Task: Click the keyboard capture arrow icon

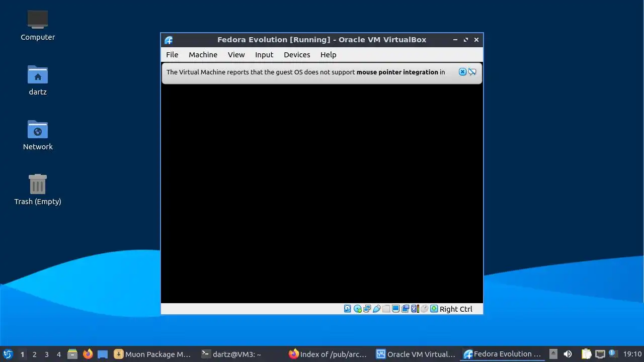Action: point(434,309)
